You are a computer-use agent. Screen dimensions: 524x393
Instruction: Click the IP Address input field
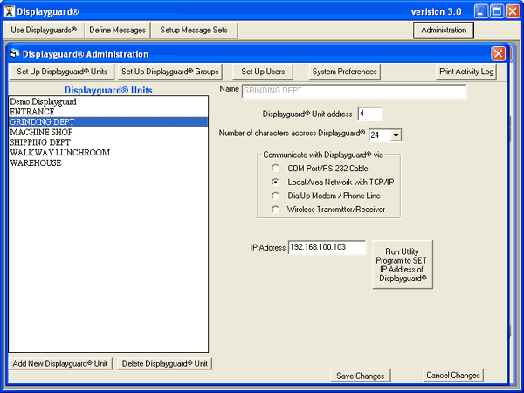point(327,247)
